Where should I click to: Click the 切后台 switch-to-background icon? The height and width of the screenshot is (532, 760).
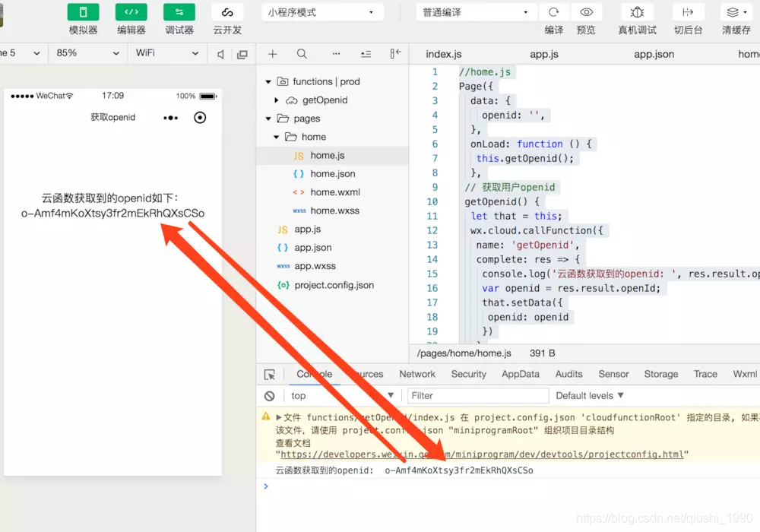tap(688, 12)
